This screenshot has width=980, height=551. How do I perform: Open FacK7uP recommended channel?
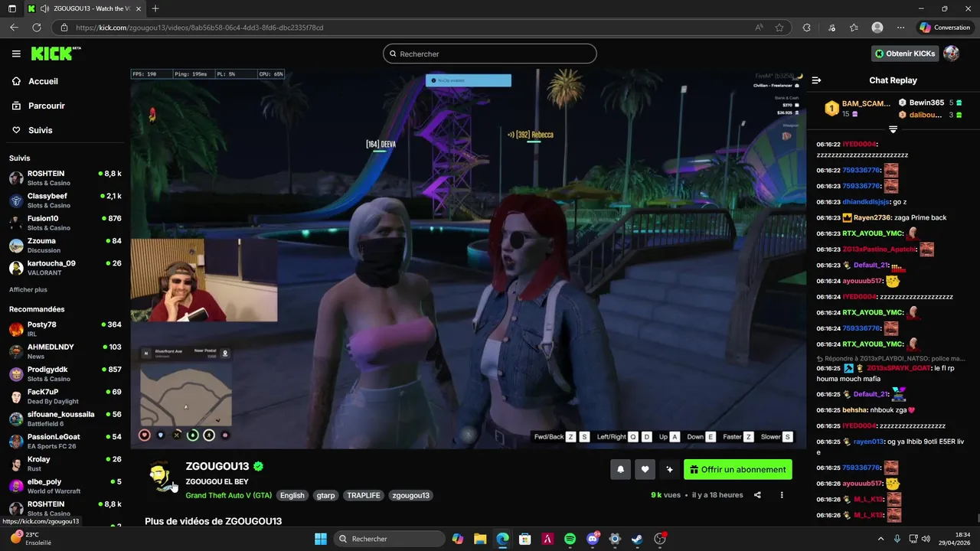click(x=65, y=396)
